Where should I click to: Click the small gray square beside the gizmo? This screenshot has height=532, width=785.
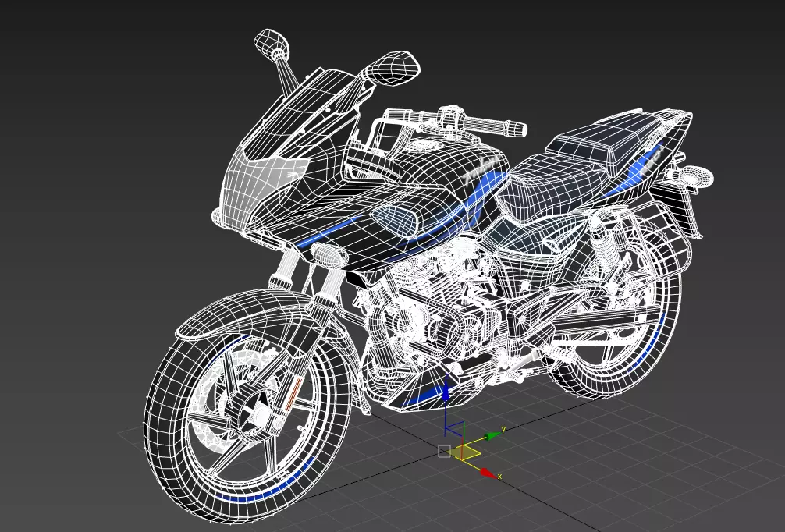click(444, 451)
